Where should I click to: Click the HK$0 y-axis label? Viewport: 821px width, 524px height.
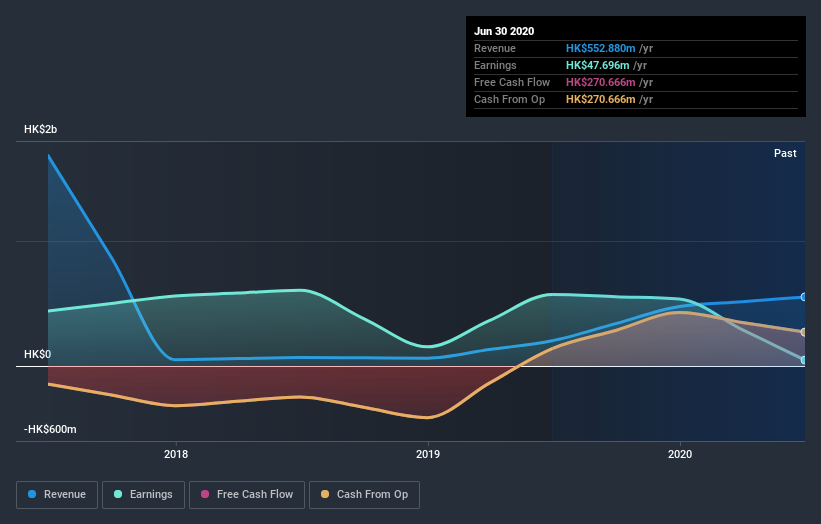pos(37,354)
